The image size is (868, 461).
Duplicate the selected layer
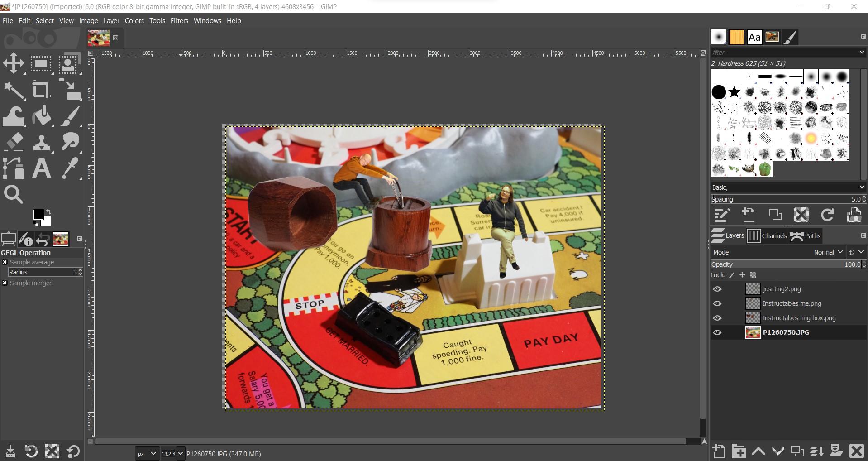(x=797, y=451)
